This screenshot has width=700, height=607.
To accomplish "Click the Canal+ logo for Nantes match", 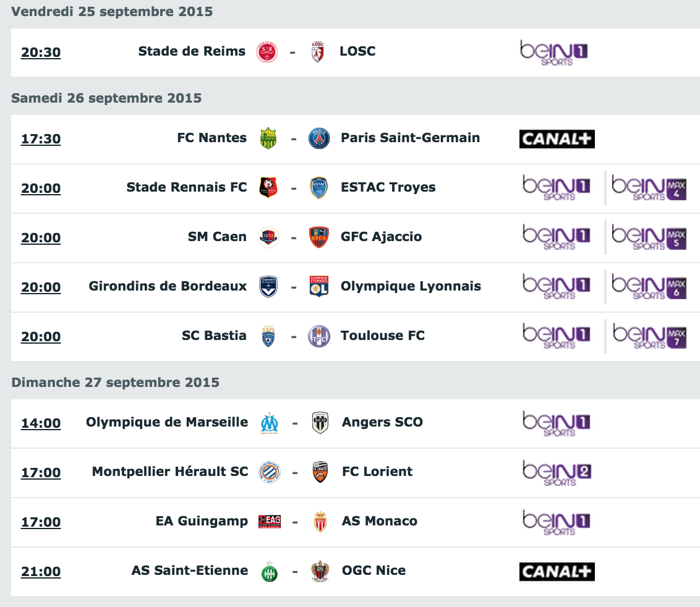I will 557,139.
